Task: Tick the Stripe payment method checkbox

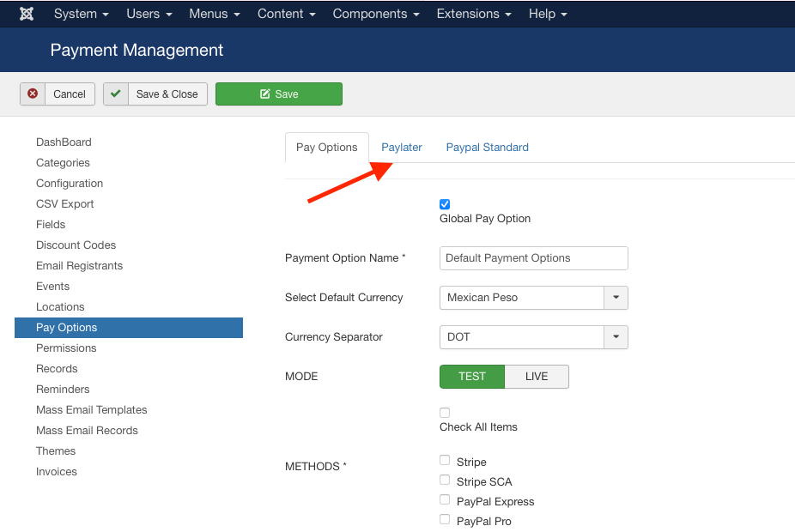Action: coord(445,461)
